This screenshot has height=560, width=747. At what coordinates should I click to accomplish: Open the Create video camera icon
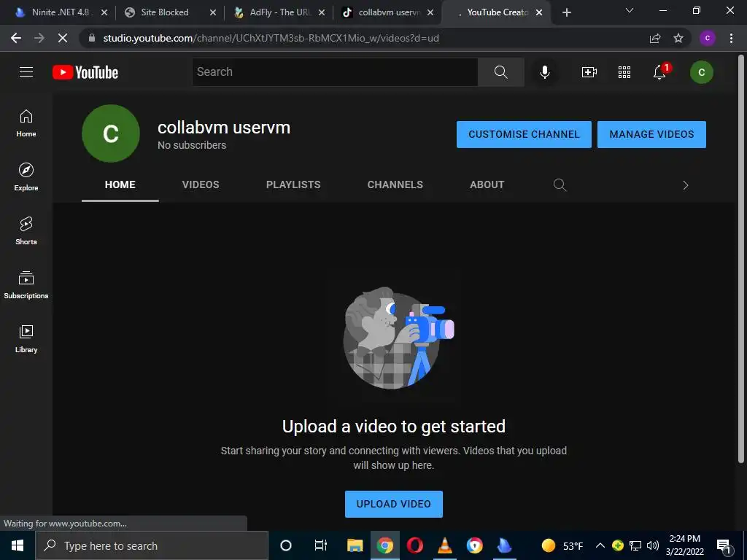pyautogui.click(x=589, y=72)
